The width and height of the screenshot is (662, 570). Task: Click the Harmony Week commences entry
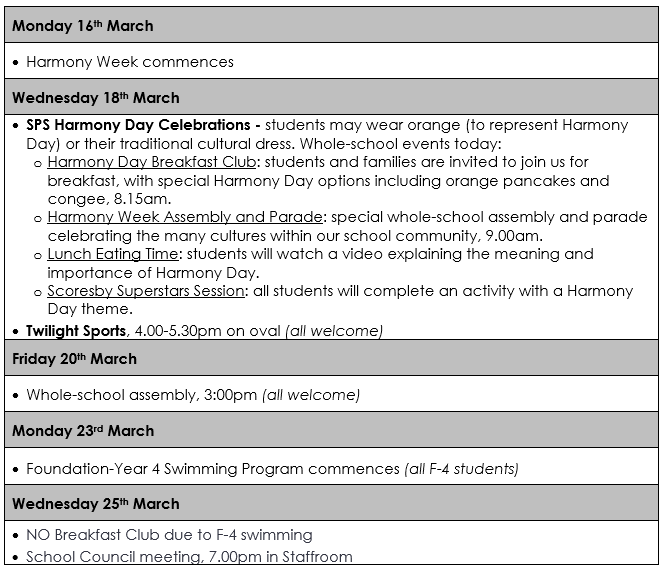(130, 62)
